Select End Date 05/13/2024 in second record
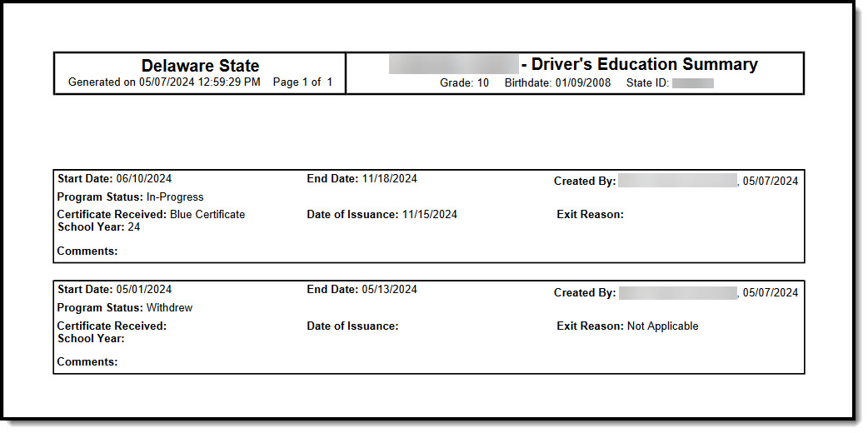The image size is (868, 433). tap(362, 290)
